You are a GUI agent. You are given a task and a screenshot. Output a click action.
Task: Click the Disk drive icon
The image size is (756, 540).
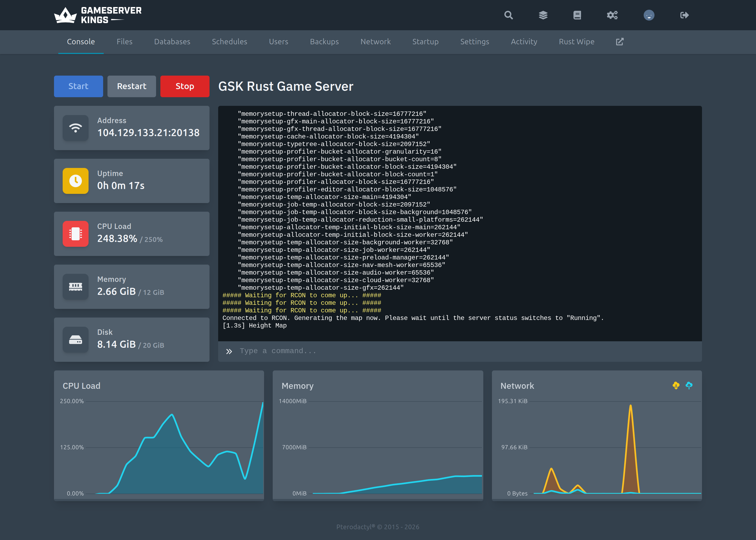pyautogui.click(x=75, y=339)
